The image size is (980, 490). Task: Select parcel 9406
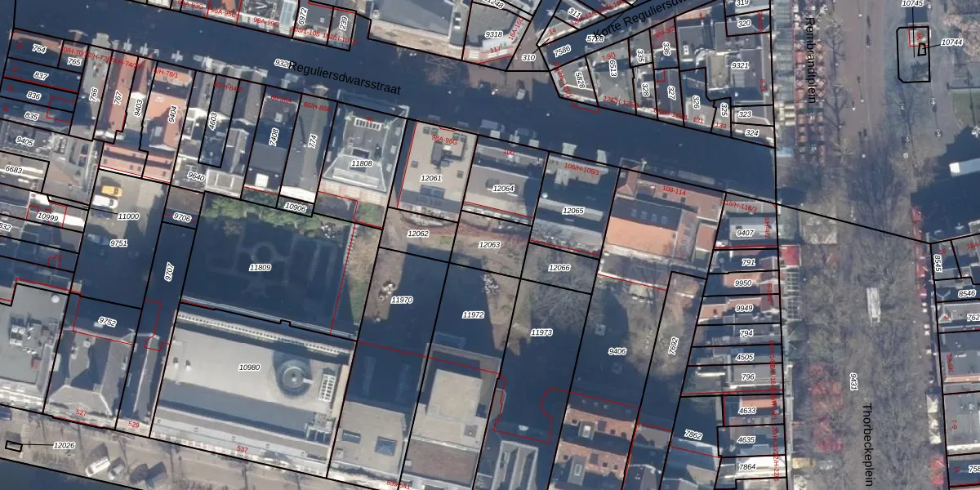pos(617,351)
